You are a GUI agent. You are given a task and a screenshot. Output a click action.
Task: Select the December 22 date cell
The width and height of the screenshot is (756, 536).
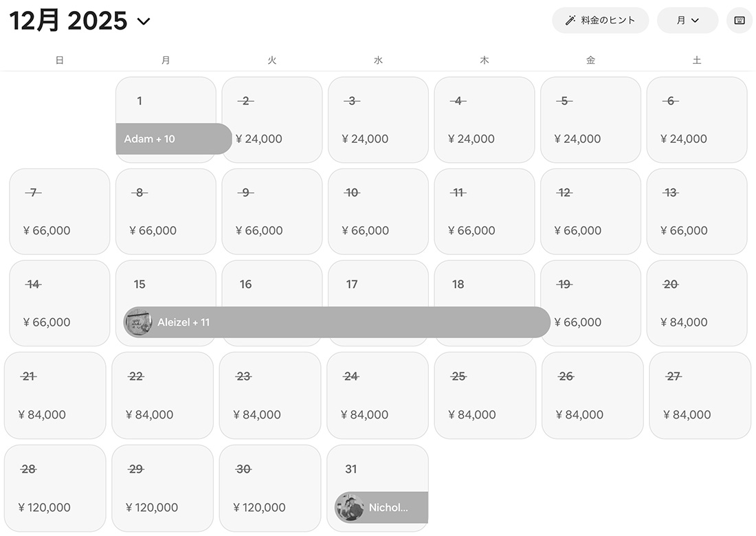click(x=162, y=395)
